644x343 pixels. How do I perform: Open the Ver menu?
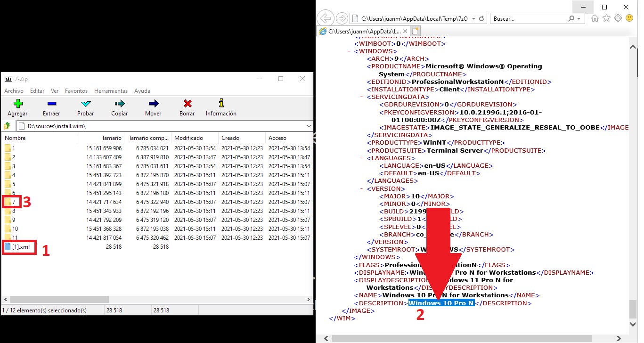tap(55, 91)
